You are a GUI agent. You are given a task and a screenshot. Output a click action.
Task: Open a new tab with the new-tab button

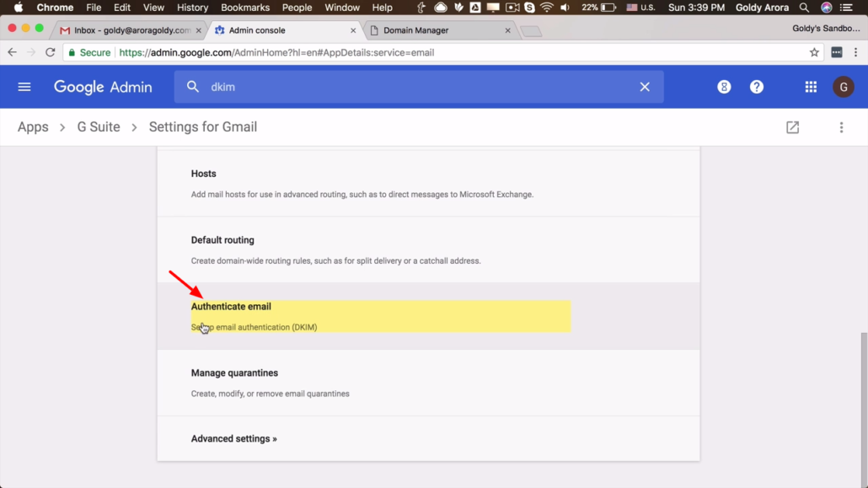click(x=532, y=31)
